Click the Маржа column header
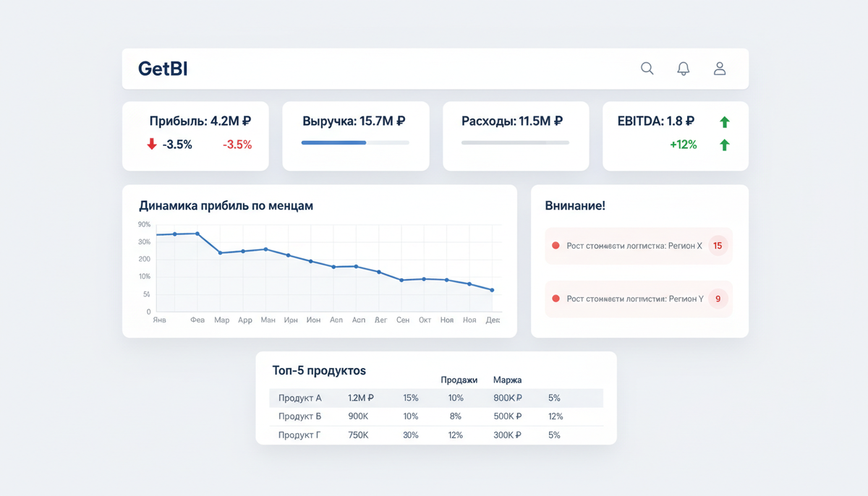 tap(507, 380)
